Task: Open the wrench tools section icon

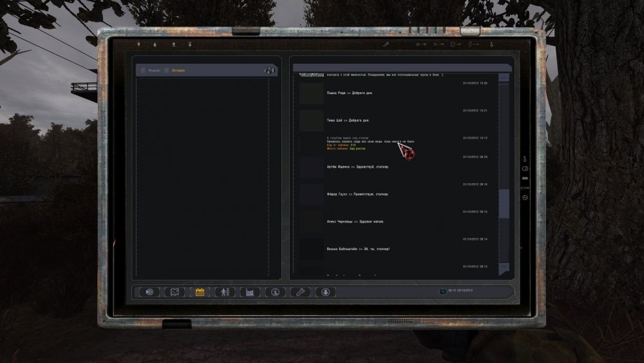Action: tap(301, 292)
